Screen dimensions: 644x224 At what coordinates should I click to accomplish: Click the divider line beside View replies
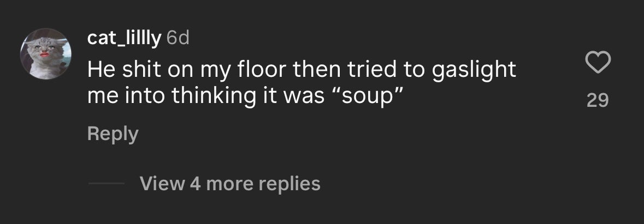pyautogui.click(x=107, y=184)
